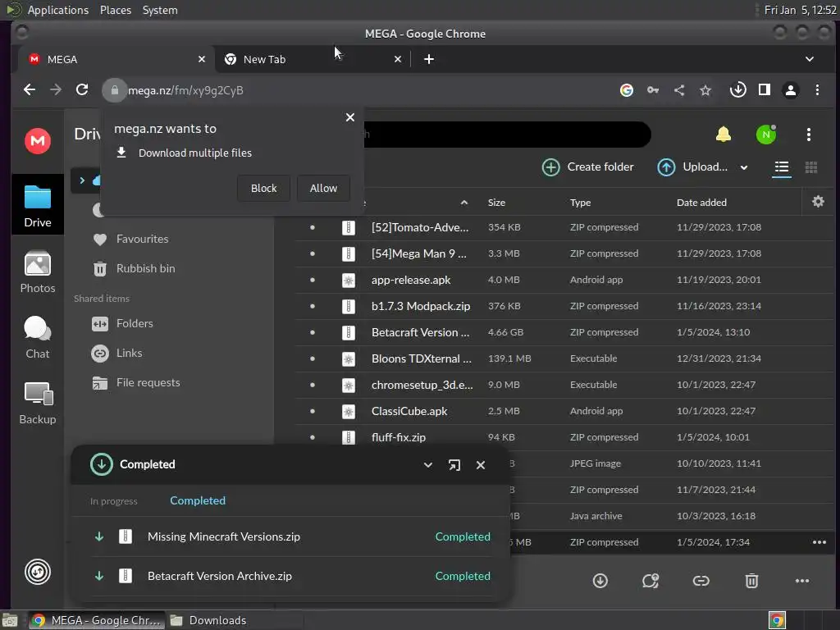Click the trash icon in bottom action bar
The width and height of the screenshot is (840, 630).
(751, 581)
